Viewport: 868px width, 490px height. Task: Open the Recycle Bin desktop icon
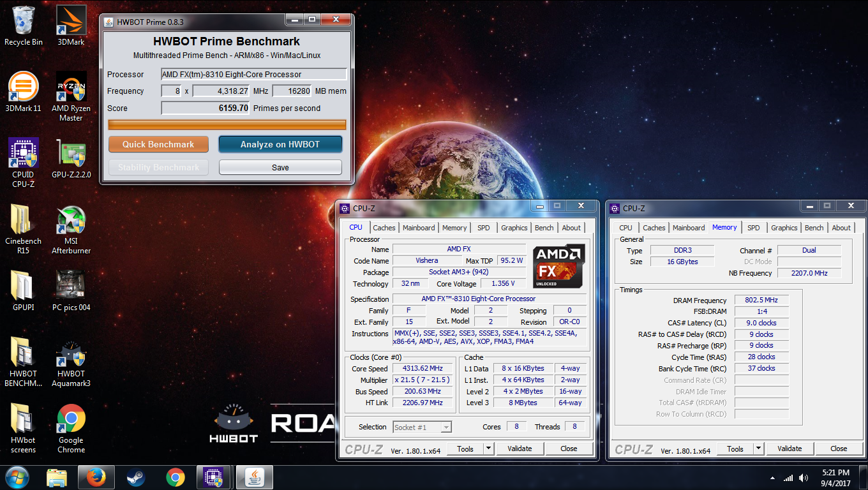24,26
